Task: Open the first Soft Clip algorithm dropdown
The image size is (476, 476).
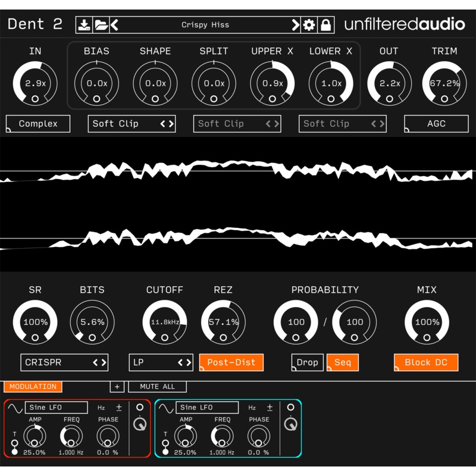Action: pos(131,124)
